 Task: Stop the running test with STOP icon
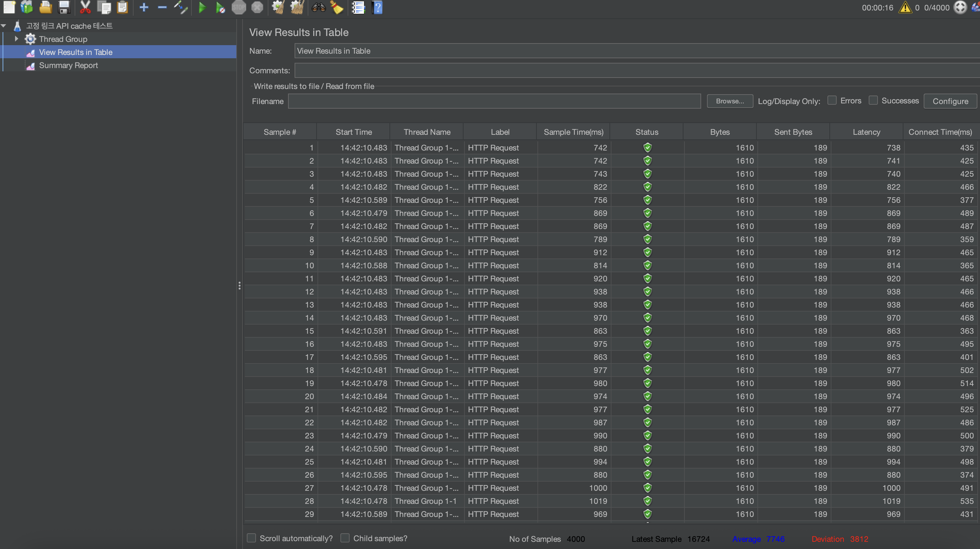(x=239, y=7)
